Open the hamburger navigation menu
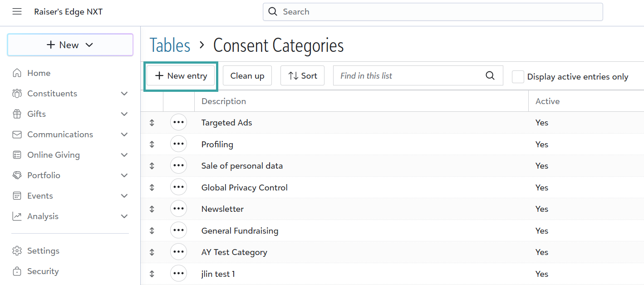644x285 pixels. point(17,12)
